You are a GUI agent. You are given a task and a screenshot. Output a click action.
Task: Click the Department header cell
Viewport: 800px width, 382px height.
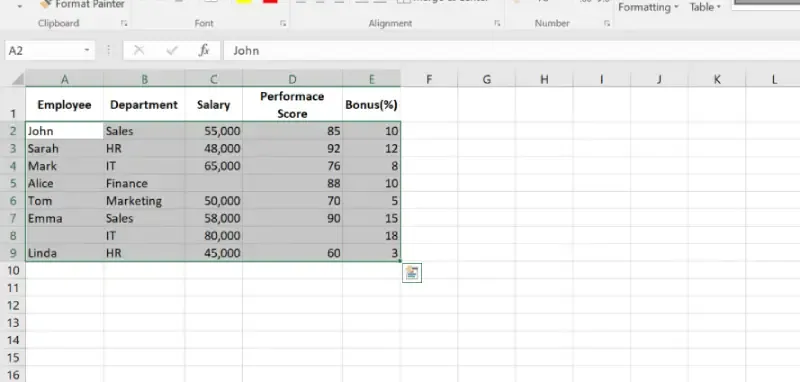pyautogui.click(x=144, y=105)
